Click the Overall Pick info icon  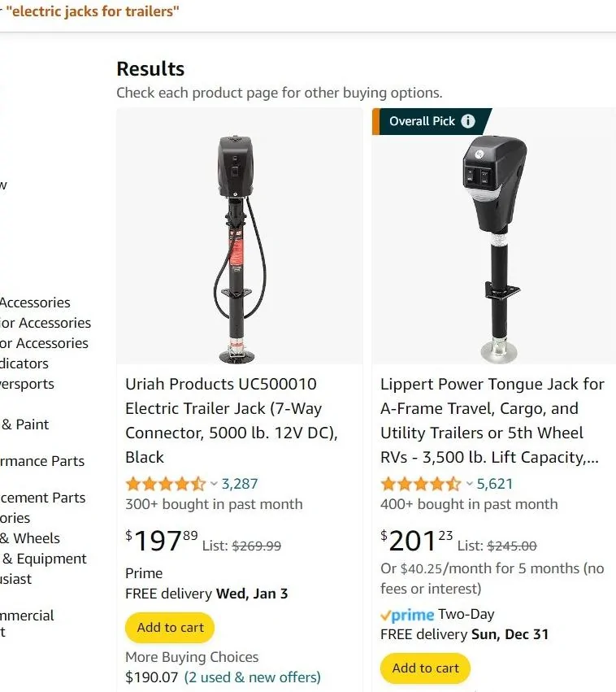coord(468,121)
